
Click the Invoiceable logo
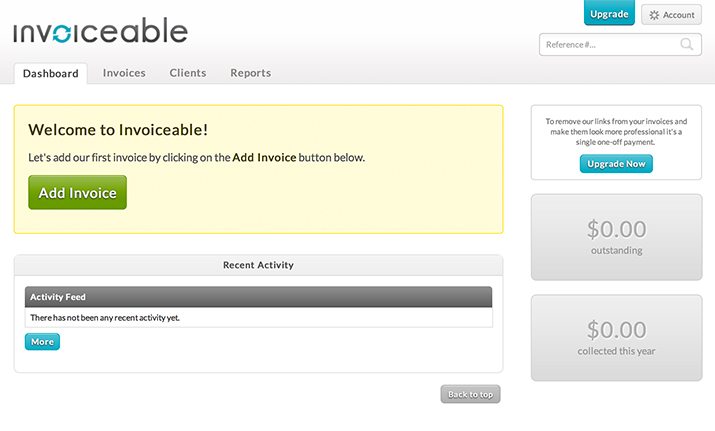100,30
